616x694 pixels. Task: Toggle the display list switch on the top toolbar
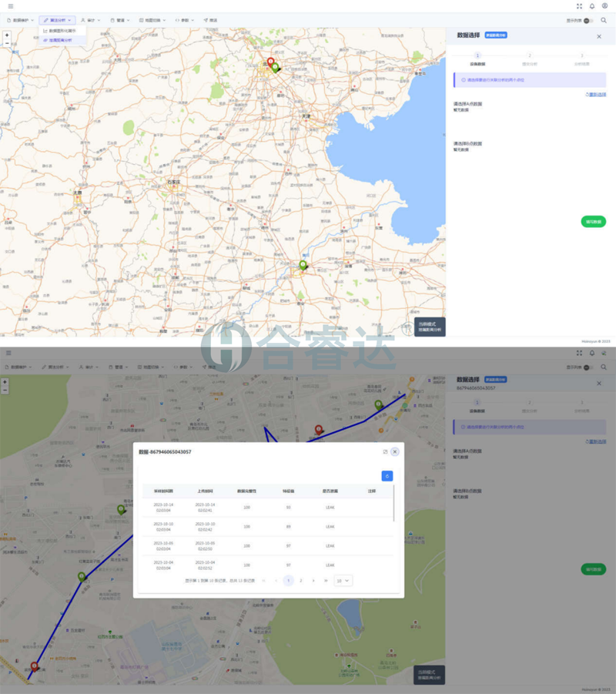pos(588,21)
